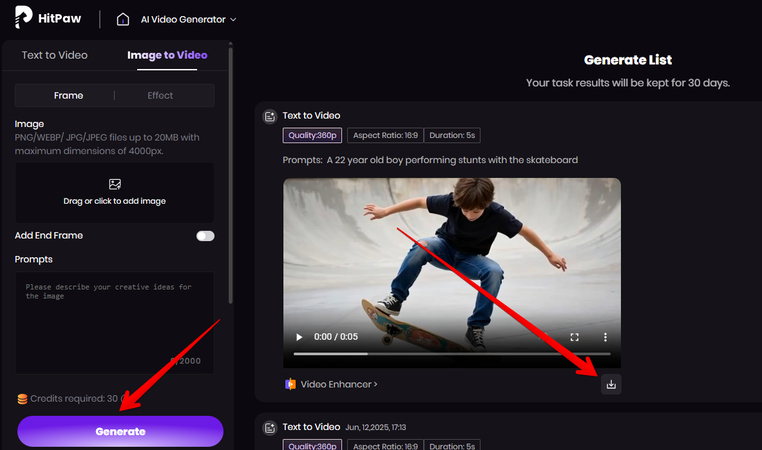Play the skateboard video
Image resolution: width=762 pixels, height=450 pixels.
coord(299,337)
